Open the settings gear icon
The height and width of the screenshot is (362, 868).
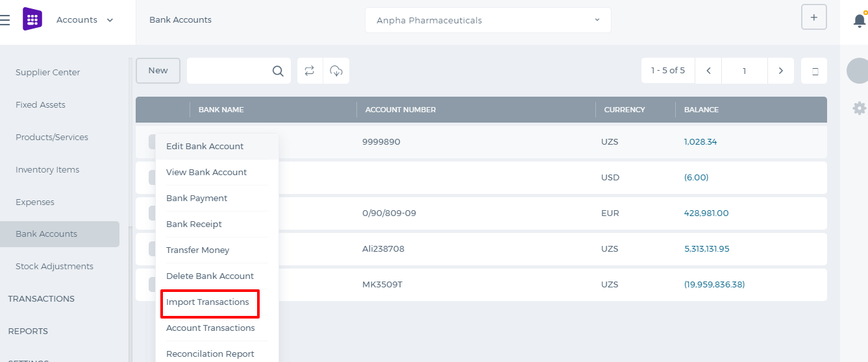pyautogui.click(x=860, y=108)
